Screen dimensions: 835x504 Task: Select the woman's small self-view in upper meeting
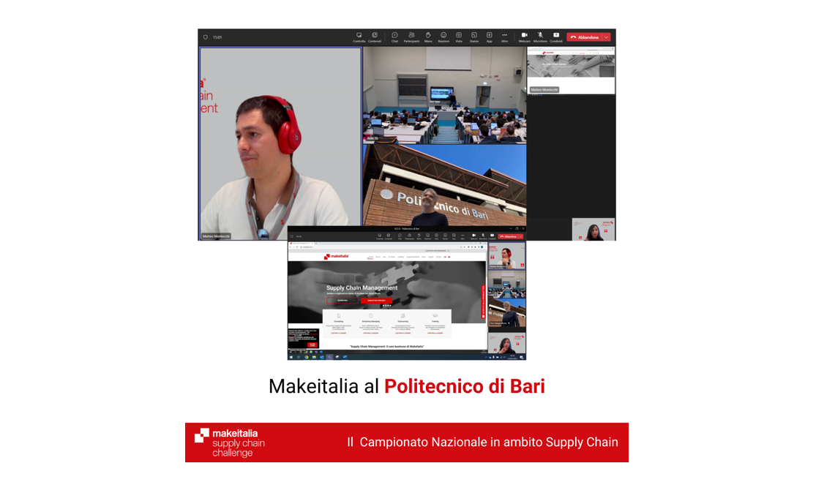[594, 230]
